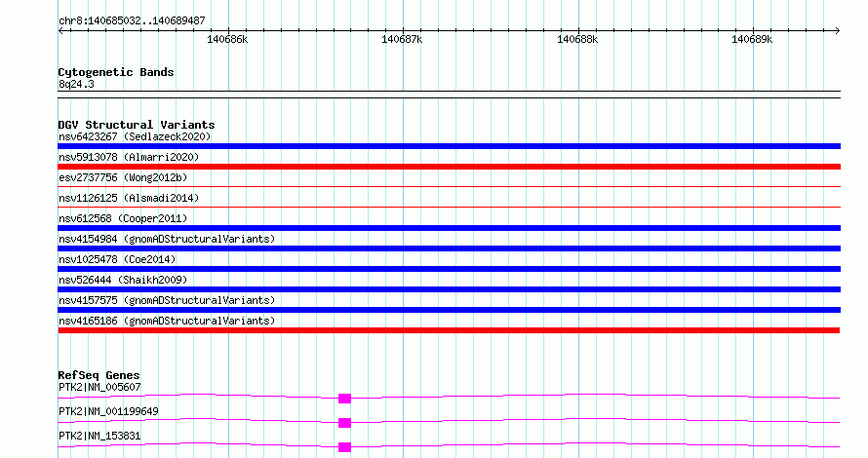The image size is (868, 458).
Task: Open variant nsv4154984 (gnomADStructuralVariants) label
Action: pos(167,239)
